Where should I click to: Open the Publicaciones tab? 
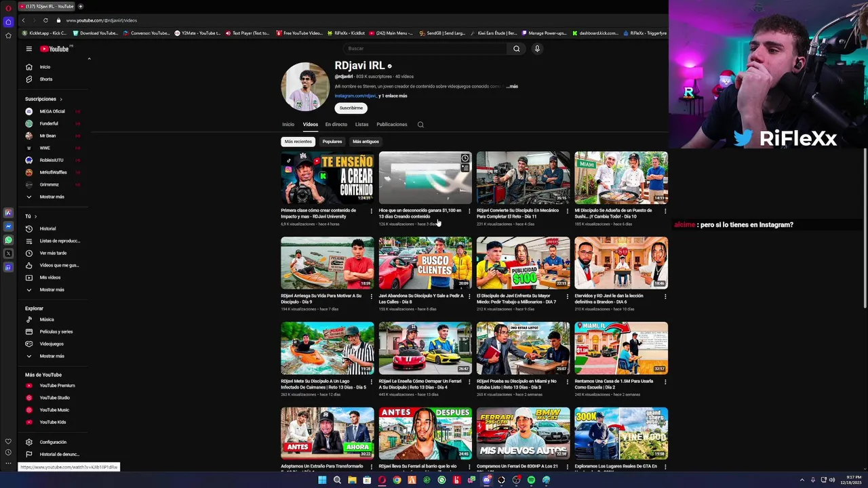click(x=392, y=125)
